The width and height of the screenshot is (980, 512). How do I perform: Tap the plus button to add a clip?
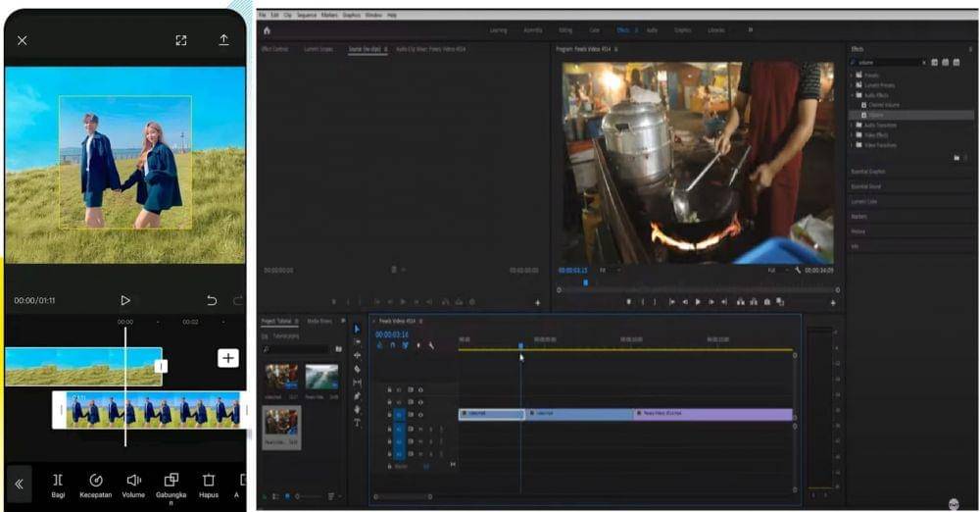tap(227, 358)
